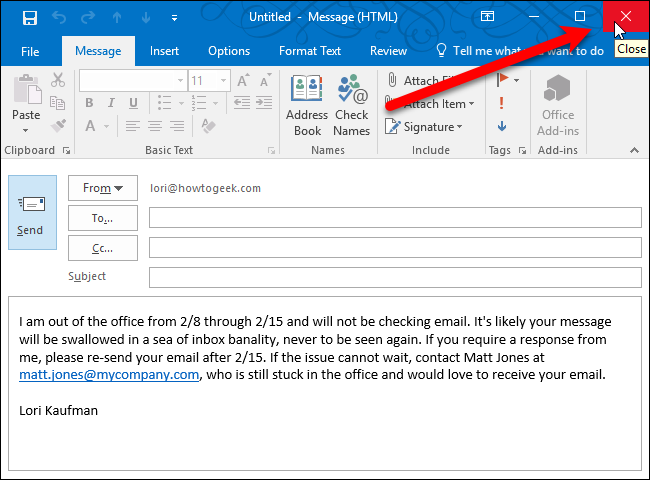This screenshot has height=480, width=650.
Task: Go to the Format Text tab
Action: (310, 51)
